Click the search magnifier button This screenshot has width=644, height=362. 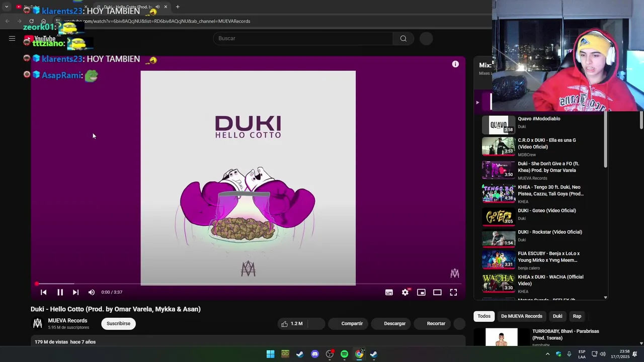click(x=404, y=39)
